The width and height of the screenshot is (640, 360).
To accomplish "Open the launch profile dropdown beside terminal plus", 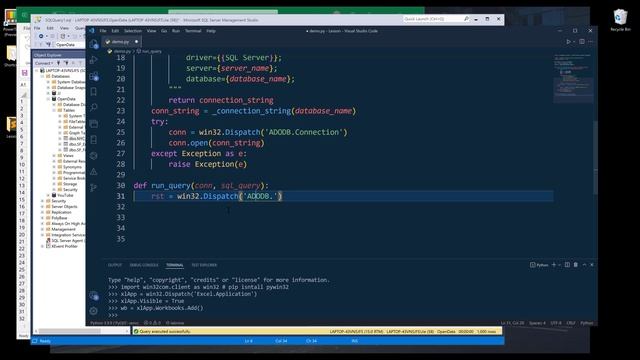I will coord(560,265).
